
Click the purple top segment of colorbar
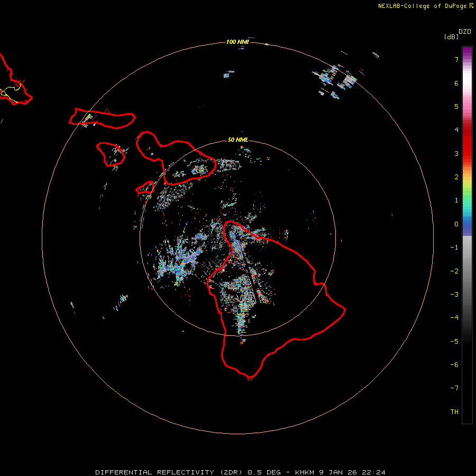click(467, 52)
